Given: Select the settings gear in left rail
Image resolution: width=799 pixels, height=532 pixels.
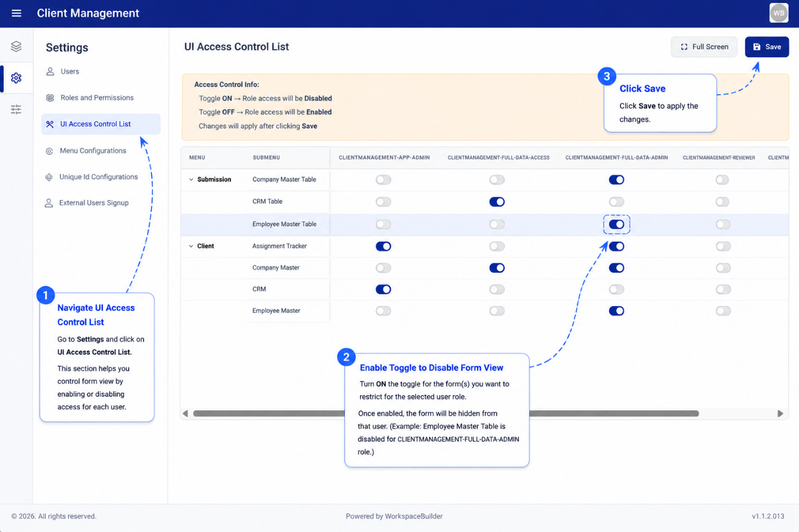Looking at the screenshot, I should pos(16,78).
